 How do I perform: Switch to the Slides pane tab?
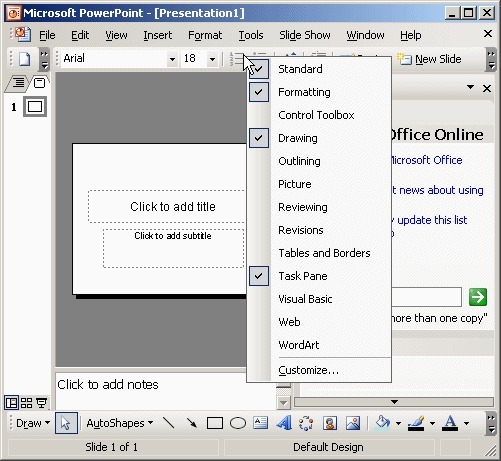(x=39, y=82)
